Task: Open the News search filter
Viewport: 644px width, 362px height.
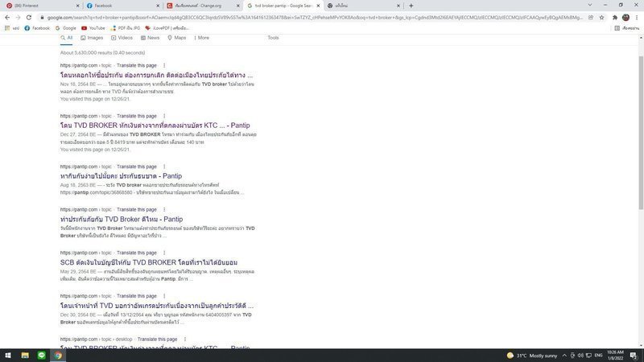Action: click(x=152, y=38)
